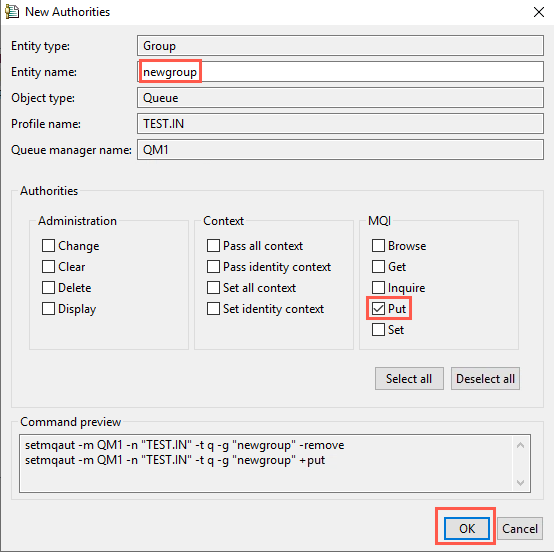
Task: Check the Set MQI checkbox
Action: [378, 330]
